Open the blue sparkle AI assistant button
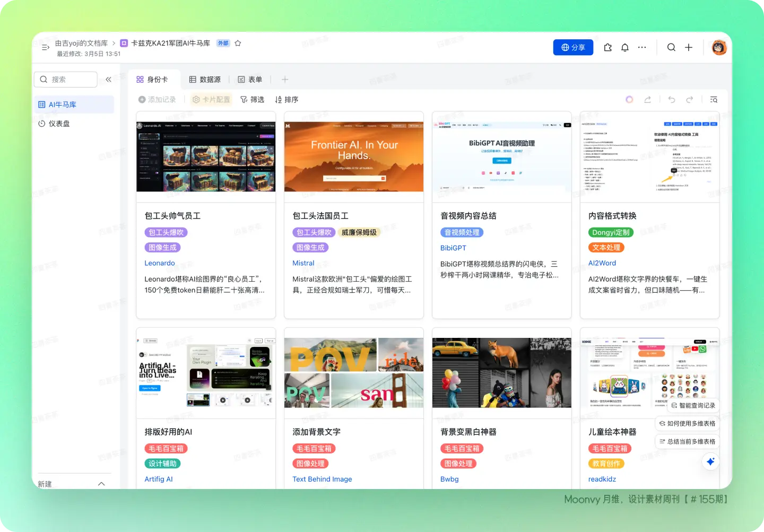Viewport: 764px width, 532px height. pyautogui.click(x=710, y=461)
